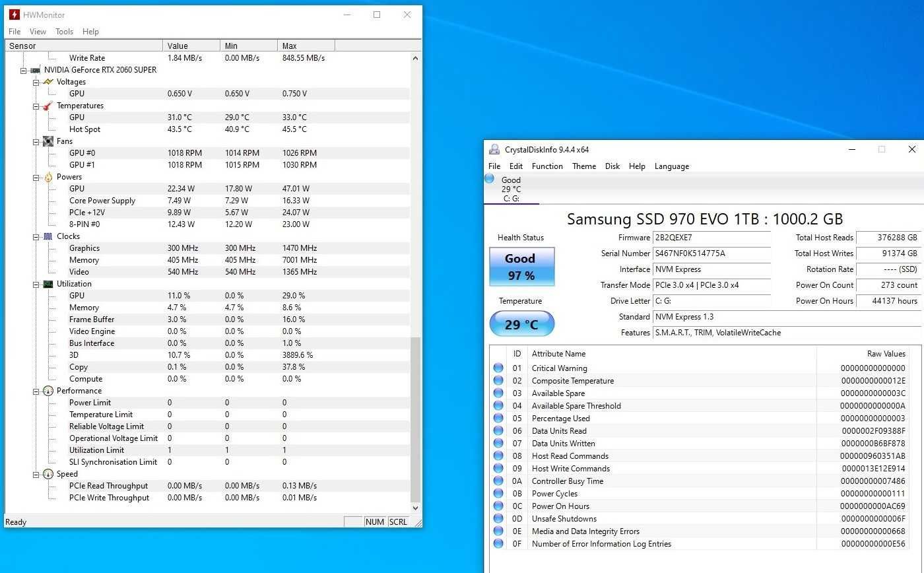Viewport: 924px width, 573px height.
Task: Collapse the Temperatures tree node
Action: click(x=37, y=106)
